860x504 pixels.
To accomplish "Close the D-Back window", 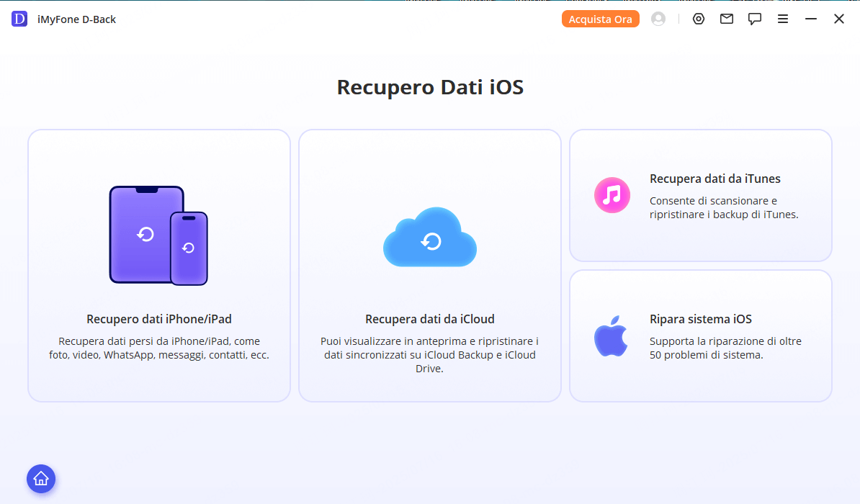I will pos(839,19).
